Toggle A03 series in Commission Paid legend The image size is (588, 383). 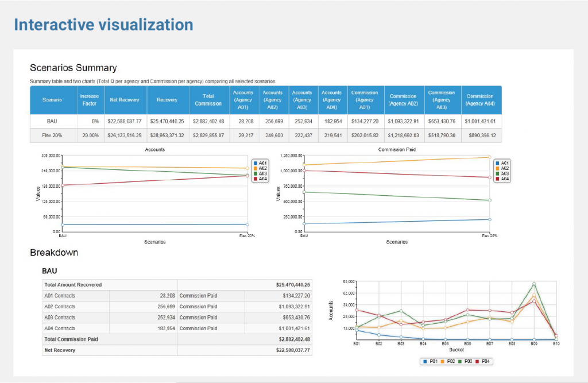(x=498, y=173)
